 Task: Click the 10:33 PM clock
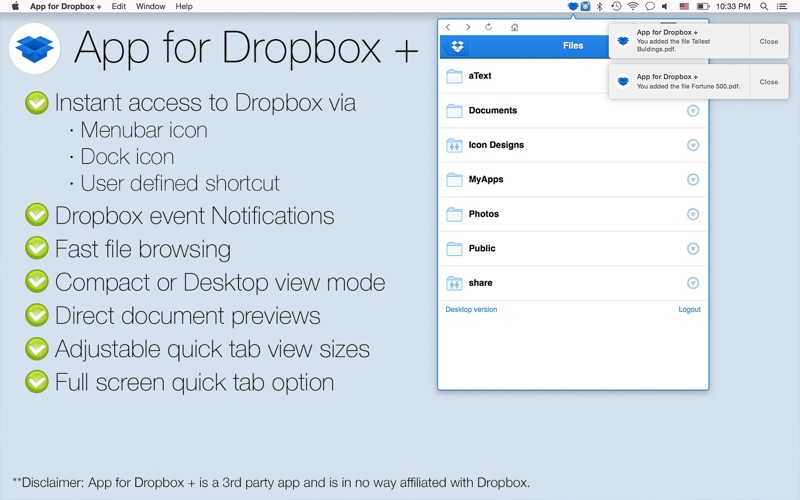733,6
